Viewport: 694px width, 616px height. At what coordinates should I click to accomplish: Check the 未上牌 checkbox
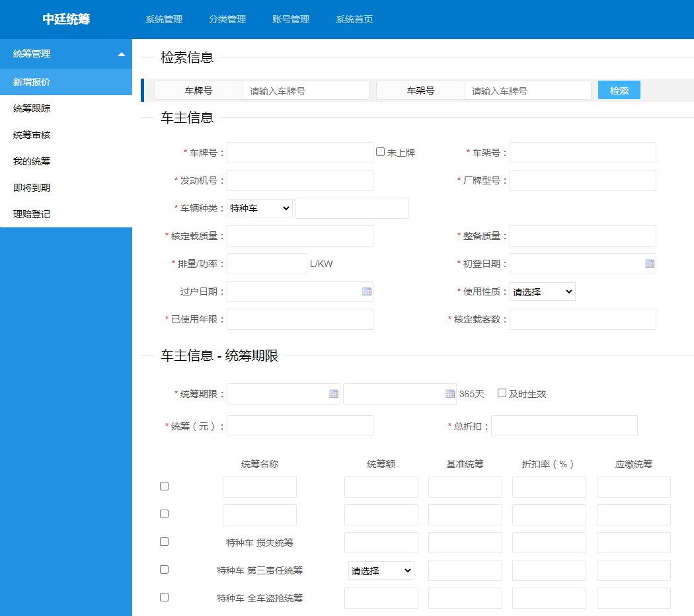pyautogui.click(x=380, y=152)
